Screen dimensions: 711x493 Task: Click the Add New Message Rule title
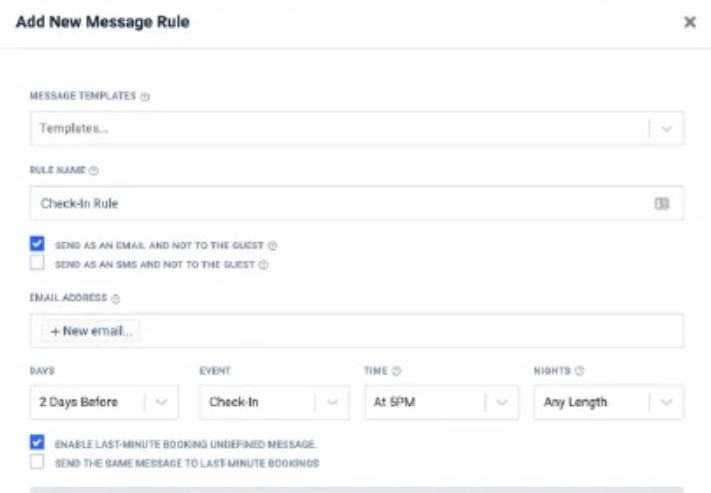(x=103, y=22)
